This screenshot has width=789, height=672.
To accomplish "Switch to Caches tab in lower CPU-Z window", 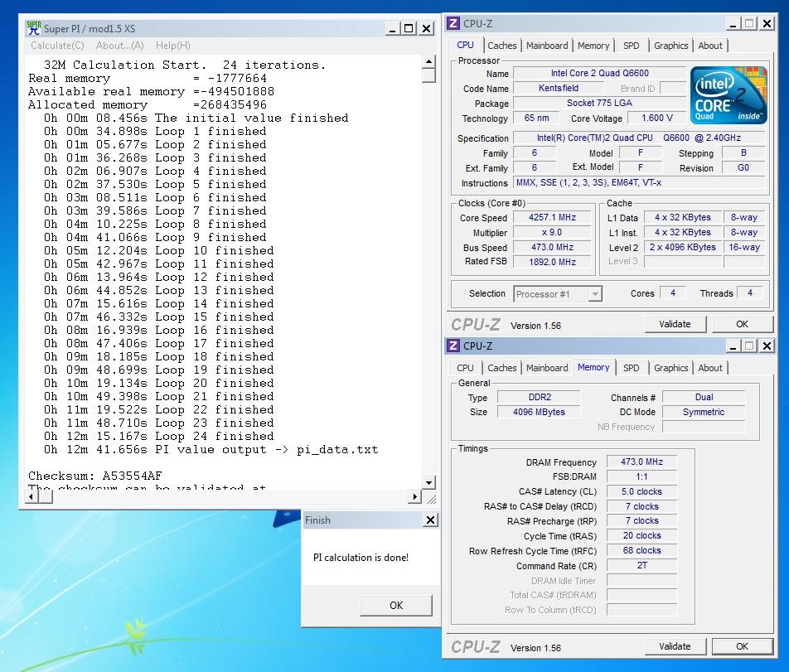I will (x=501, y=368).
